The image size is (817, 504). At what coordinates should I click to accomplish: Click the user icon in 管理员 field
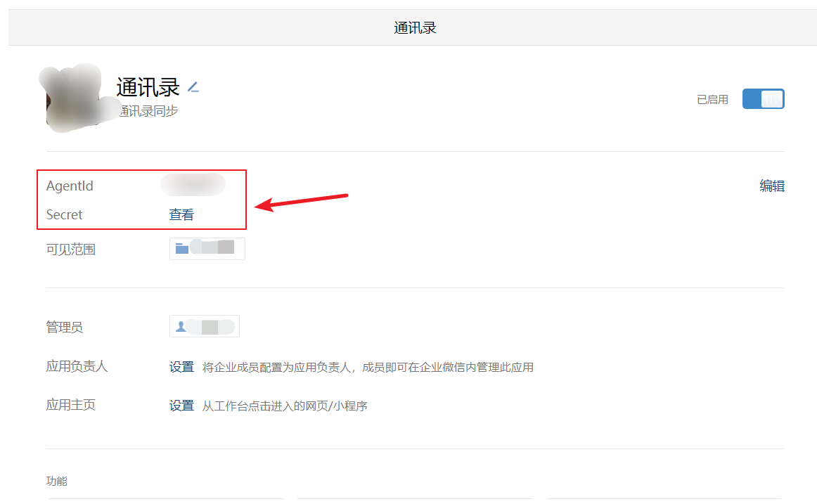pos(181,326)
